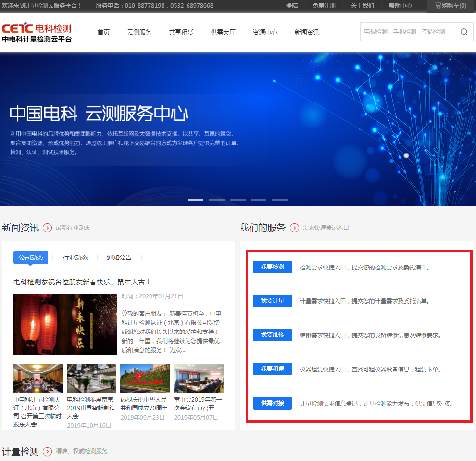Click arrow icon beside 计量检测 heading
This screenshot has height=461, width=476.
pos(47,451)
